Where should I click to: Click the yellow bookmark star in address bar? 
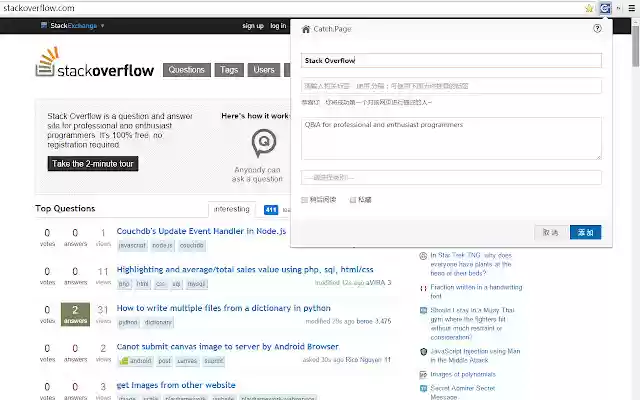click(589, 8)
